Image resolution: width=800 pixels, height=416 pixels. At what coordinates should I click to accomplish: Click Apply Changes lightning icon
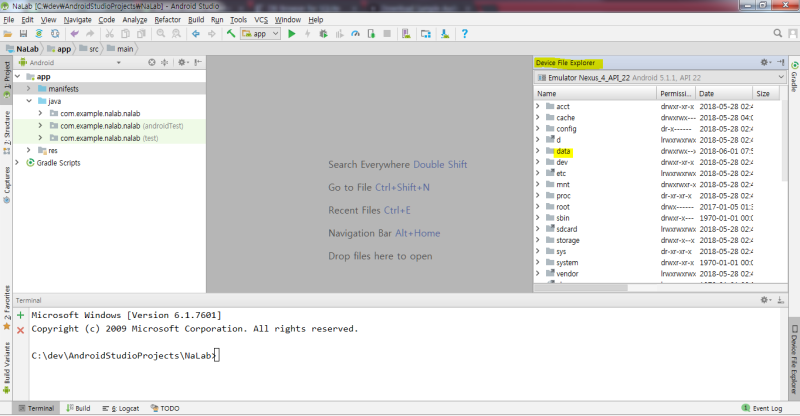pyautogui.click(x=307, y=34)
